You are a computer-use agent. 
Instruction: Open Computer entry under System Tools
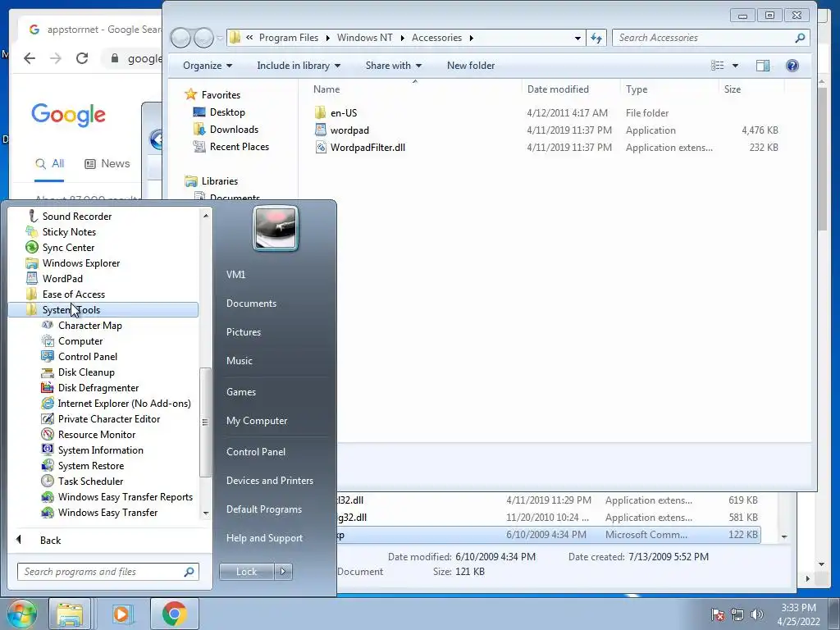point(80,340)
